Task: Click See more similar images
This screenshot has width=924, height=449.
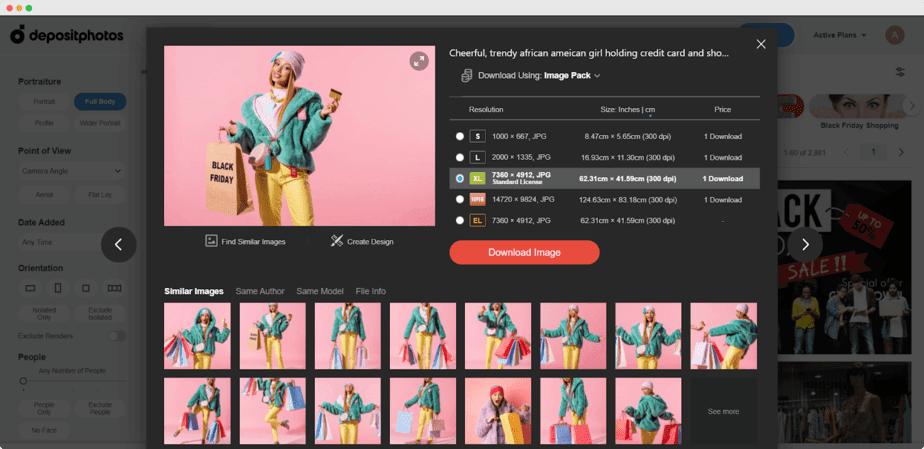Action: click(724, 411)
